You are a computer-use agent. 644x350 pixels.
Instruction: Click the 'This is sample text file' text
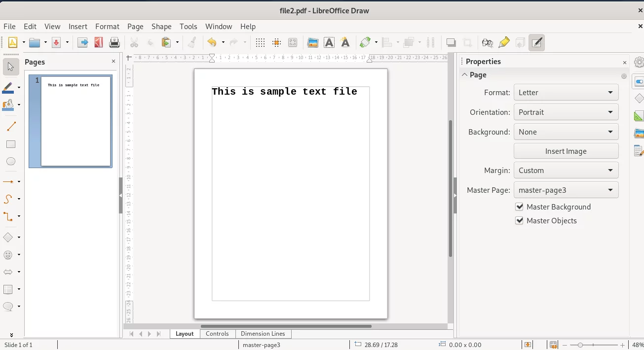pos(285,91)
